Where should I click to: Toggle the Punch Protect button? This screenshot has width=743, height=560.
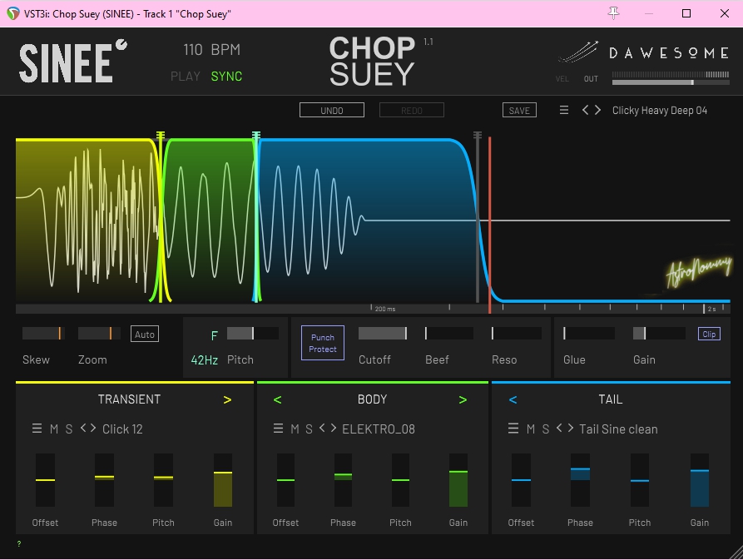click(323, 343)
